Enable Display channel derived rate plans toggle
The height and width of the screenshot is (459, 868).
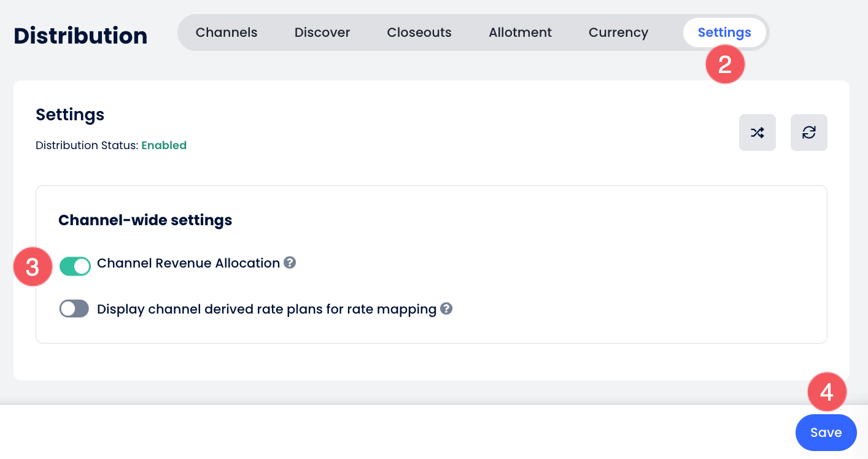[x=74, y=309]
